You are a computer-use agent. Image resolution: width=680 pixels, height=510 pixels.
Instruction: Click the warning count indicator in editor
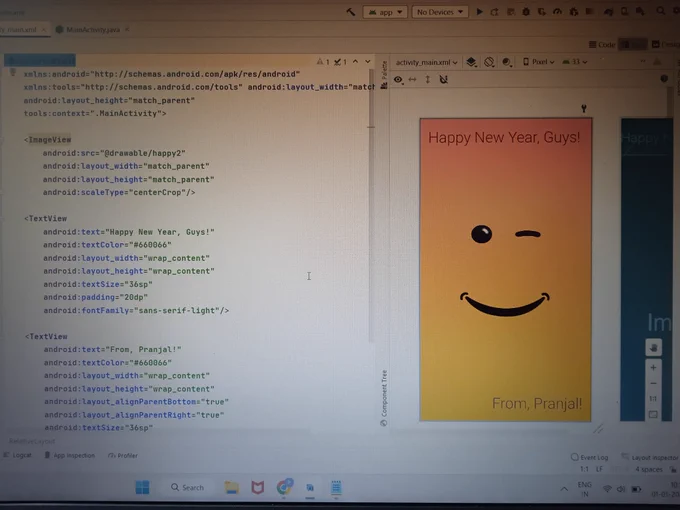323,62
